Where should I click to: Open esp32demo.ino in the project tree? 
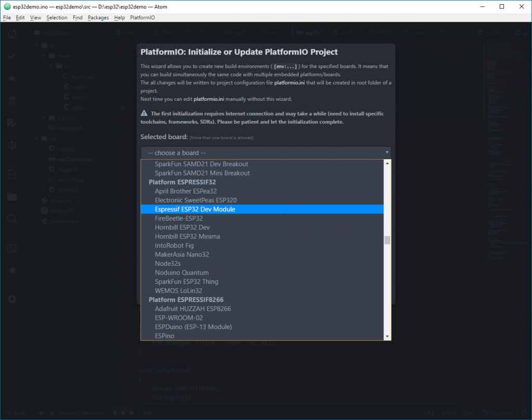(75, 159)
